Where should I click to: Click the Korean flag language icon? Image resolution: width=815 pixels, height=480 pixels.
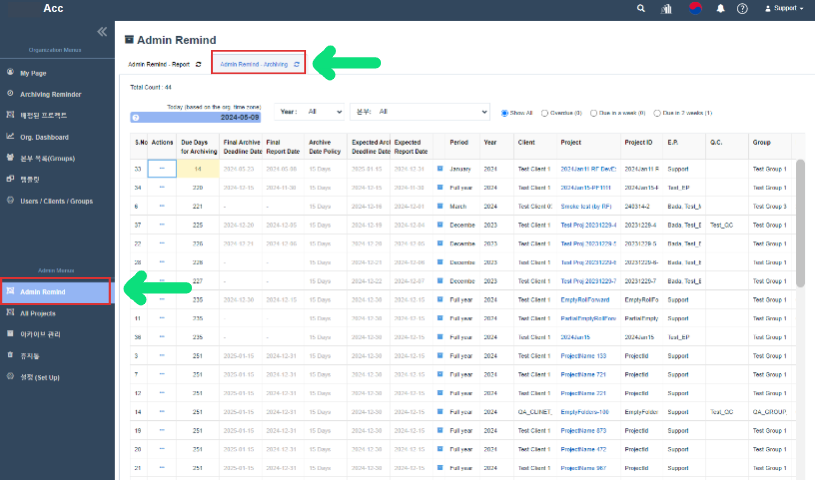tap(695, 8)
